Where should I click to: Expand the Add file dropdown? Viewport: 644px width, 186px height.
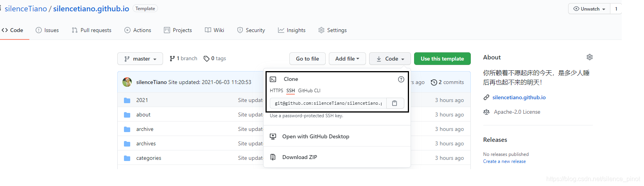tap(347, 59)
